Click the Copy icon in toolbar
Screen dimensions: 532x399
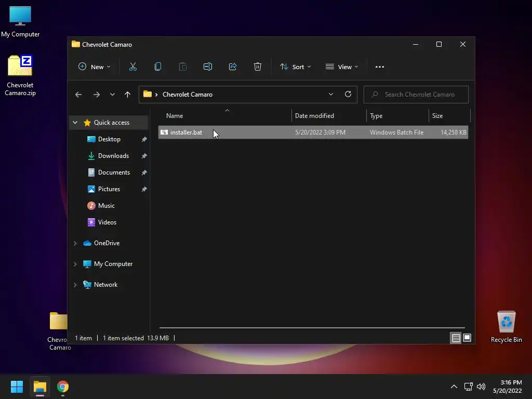tap(158, 67)
